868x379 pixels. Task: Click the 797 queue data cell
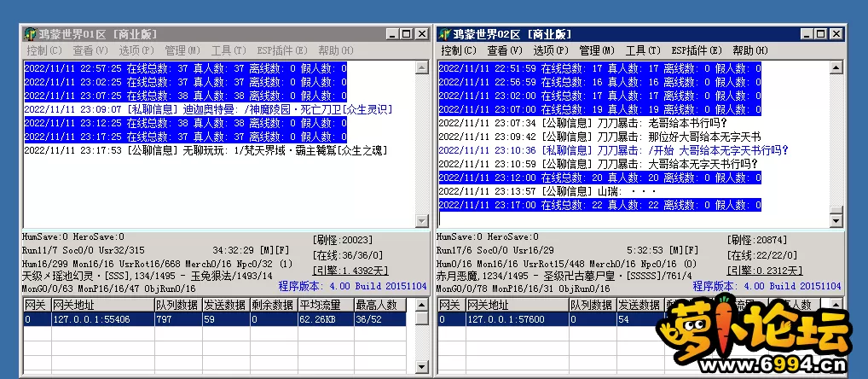[178, 319]
